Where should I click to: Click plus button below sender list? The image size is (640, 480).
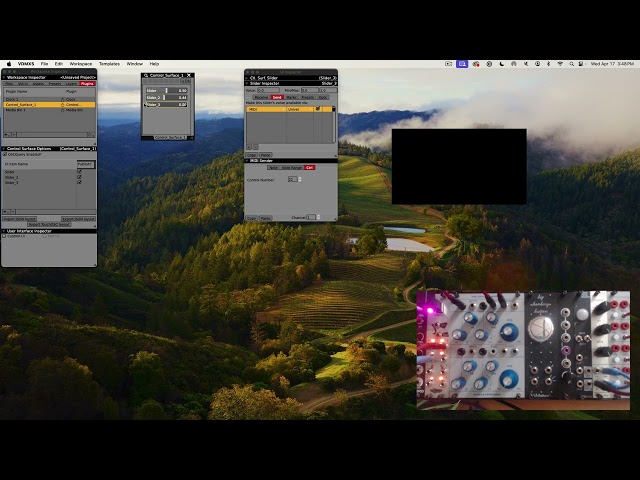(249, 147)
